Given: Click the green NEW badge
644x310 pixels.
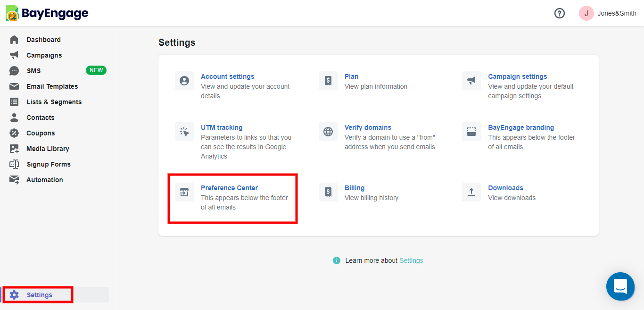Looking at the screenshot, I should 96,70.
